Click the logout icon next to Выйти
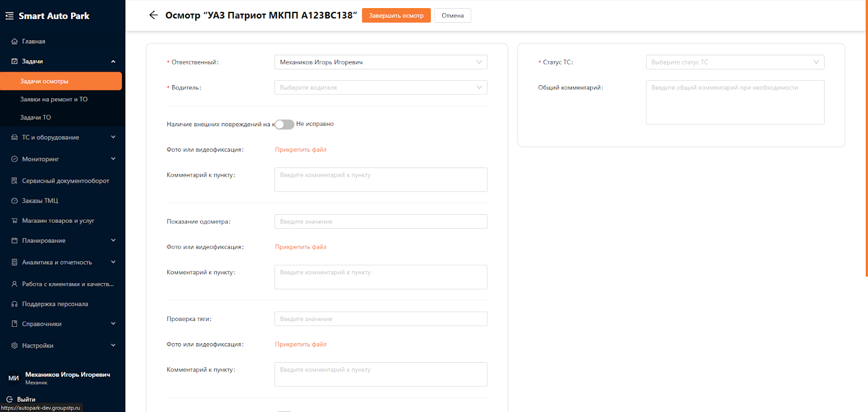The image size is (868, 412). tap(9, 400)
